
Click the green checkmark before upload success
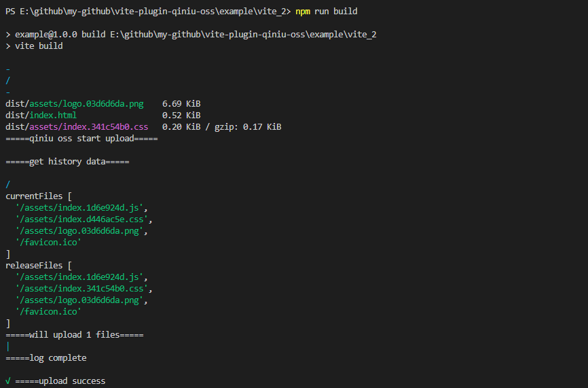[8, 381]
